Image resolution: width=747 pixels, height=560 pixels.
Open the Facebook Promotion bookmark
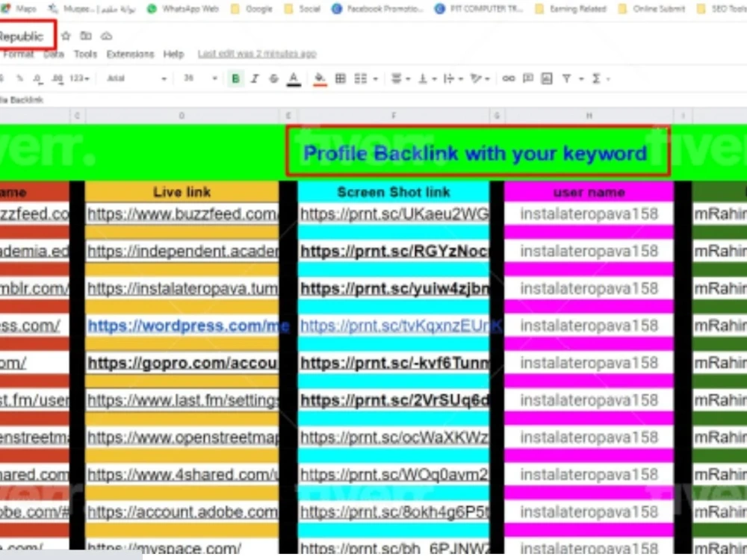coord(378,8)
